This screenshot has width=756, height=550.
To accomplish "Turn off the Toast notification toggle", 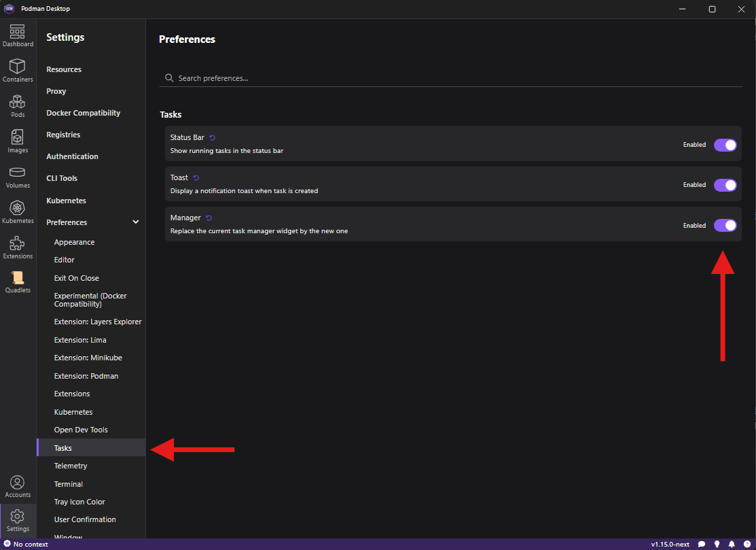I will (x=725, y=185).
